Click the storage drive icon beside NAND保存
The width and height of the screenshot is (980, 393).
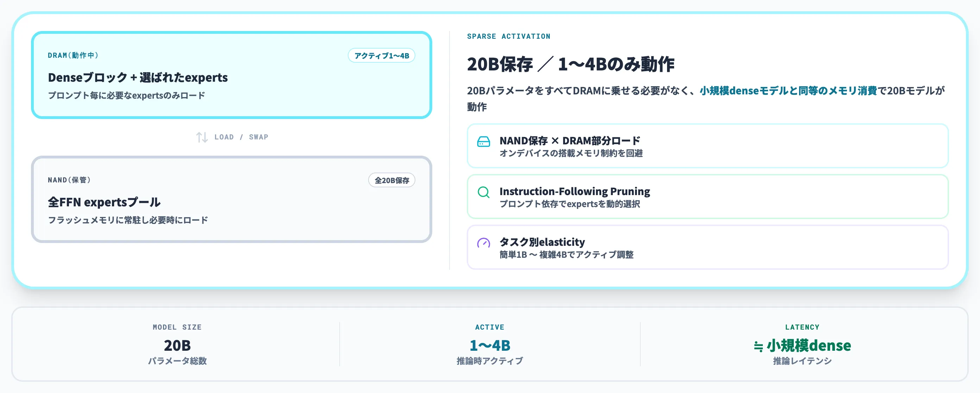click(x=484, y=142)
